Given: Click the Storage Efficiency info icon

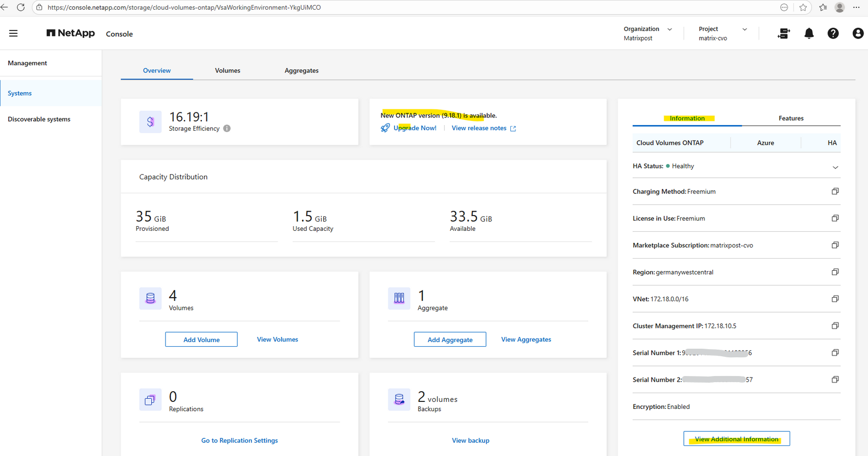Looking at the screenshot, I should [227, 129].
